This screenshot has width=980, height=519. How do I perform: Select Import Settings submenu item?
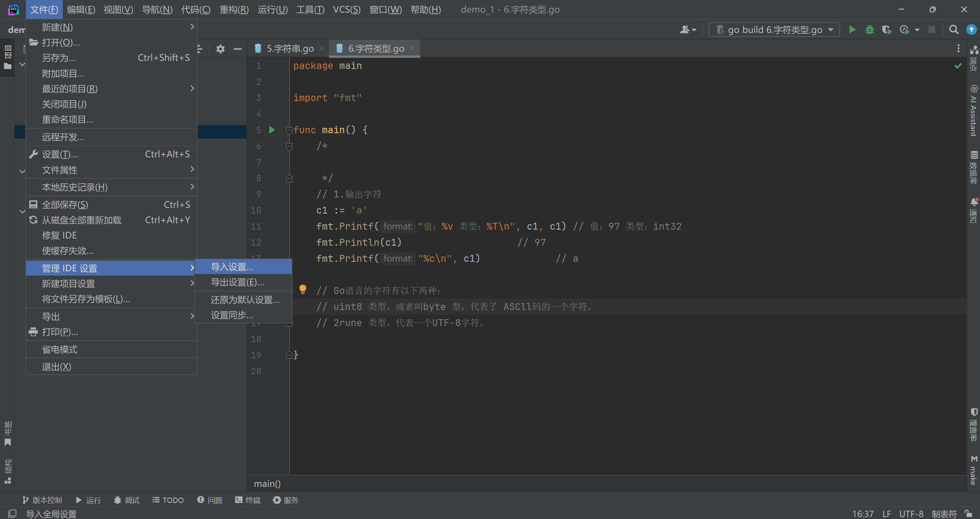tap(243, 267)
